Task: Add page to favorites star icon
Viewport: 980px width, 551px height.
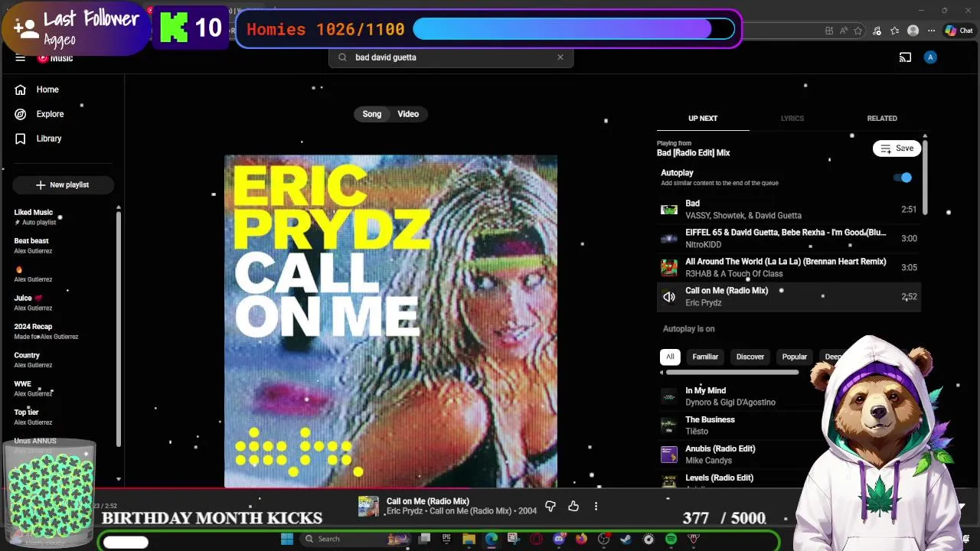Action: point(858,31)
